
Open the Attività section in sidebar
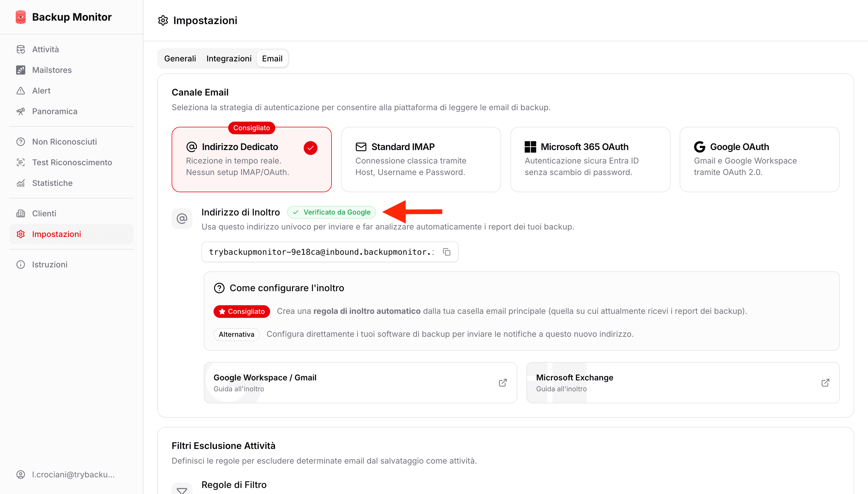pos(45,49)
